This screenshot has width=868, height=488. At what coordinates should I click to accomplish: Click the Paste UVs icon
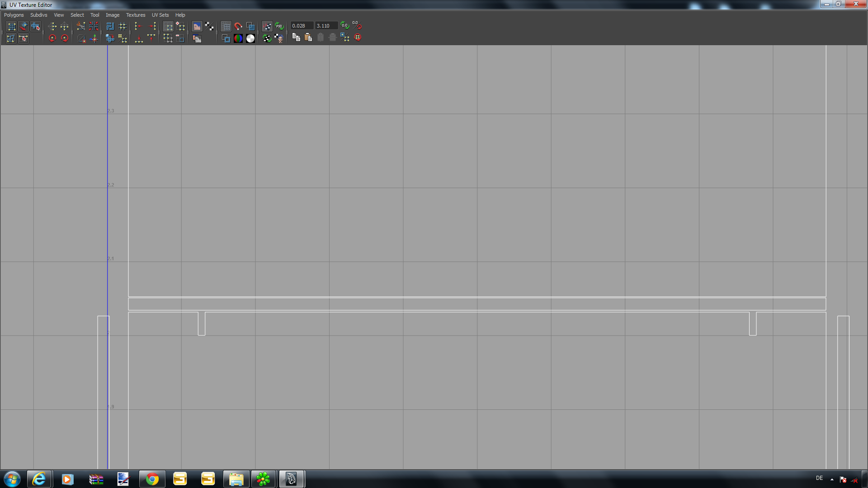click(x=308, y=38)
